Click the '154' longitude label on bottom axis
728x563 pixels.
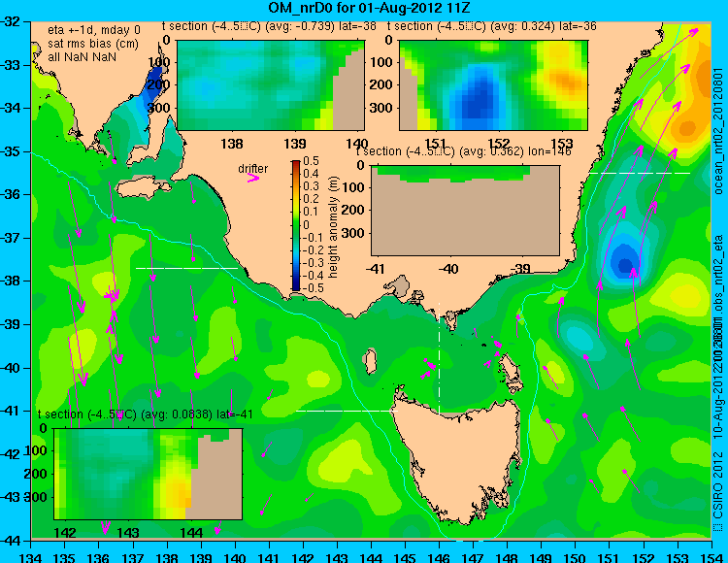711,557
